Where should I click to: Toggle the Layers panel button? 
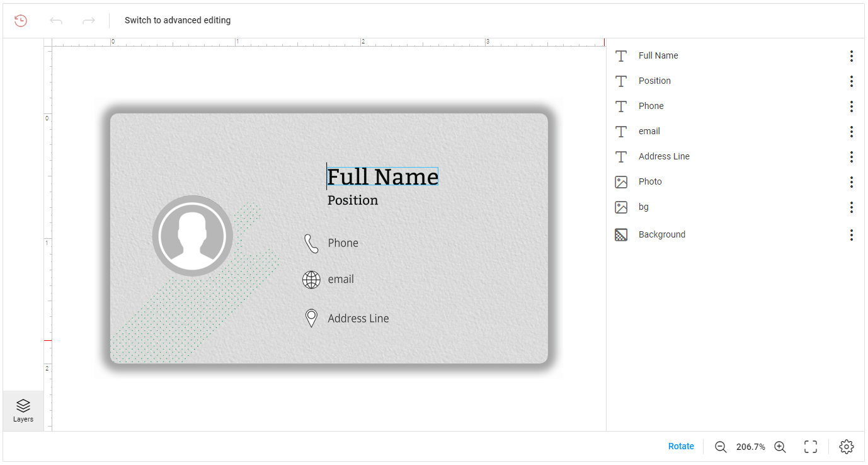pos(23,411)
